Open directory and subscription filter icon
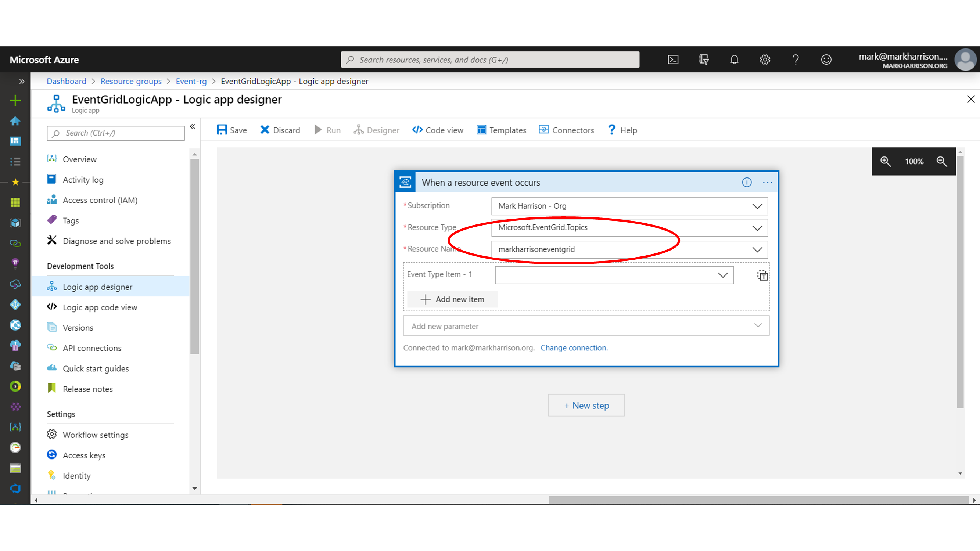Viewport: 980px width, 551px height. [x=703, y=60]
